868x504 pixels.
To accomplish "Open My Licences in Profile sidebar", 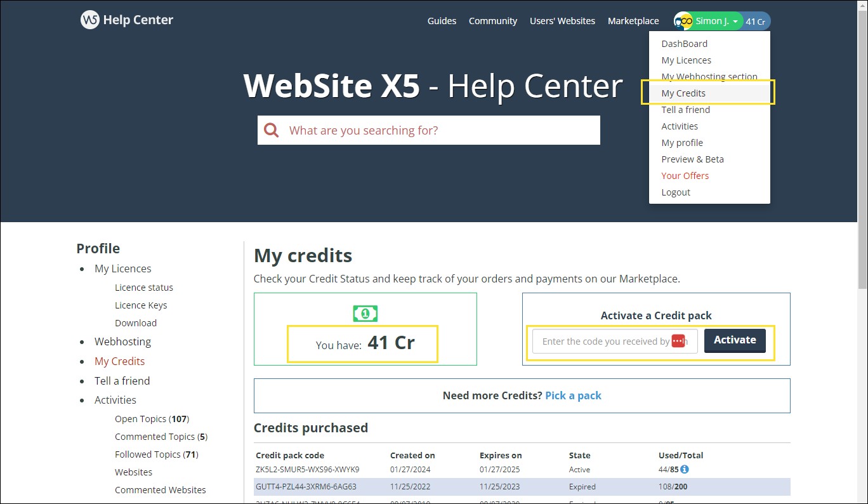I will 123,269.
